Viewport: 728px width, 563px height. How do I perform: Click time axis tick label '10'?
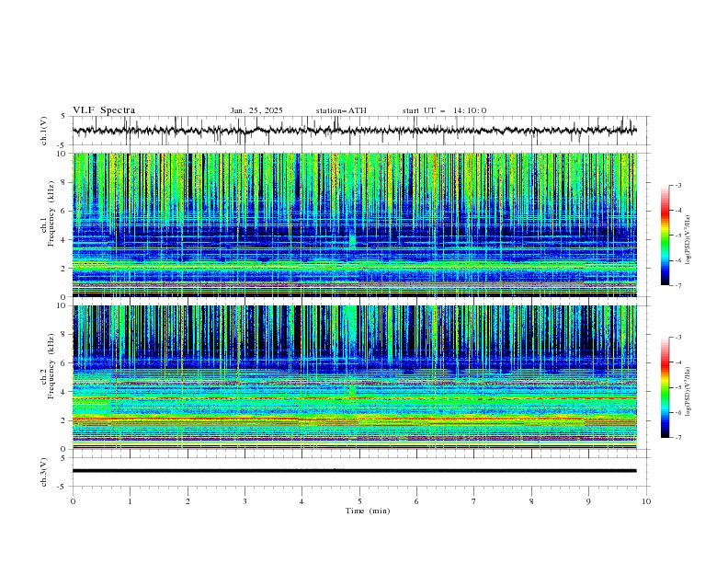646,501
